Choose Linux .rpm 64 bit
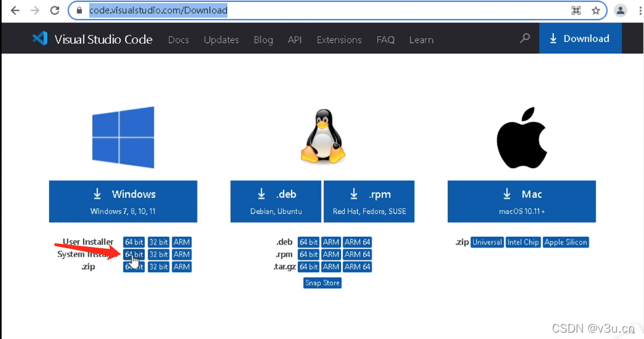The width and height of the screenshot is (644, 339). (309, 255)
